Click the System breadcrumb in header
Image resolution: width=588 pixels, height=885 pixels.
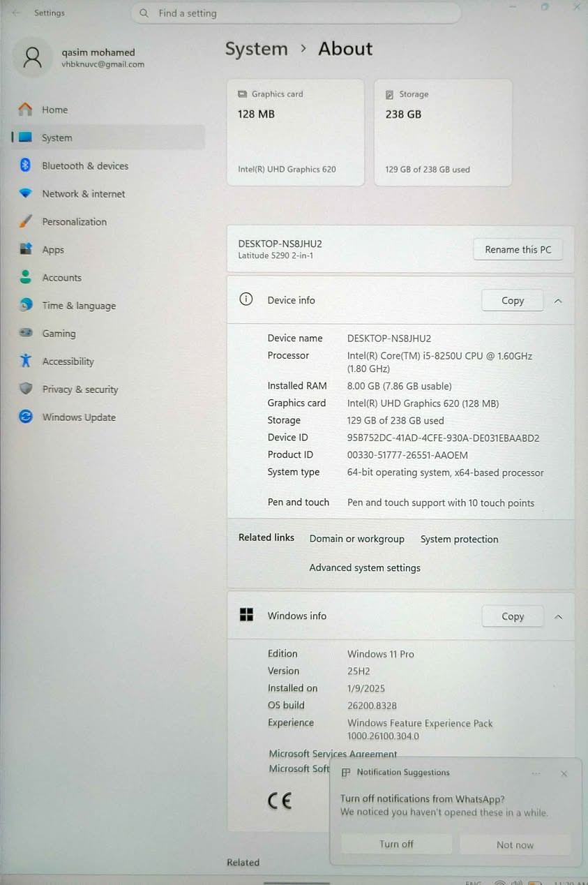[x=256, y=49]
